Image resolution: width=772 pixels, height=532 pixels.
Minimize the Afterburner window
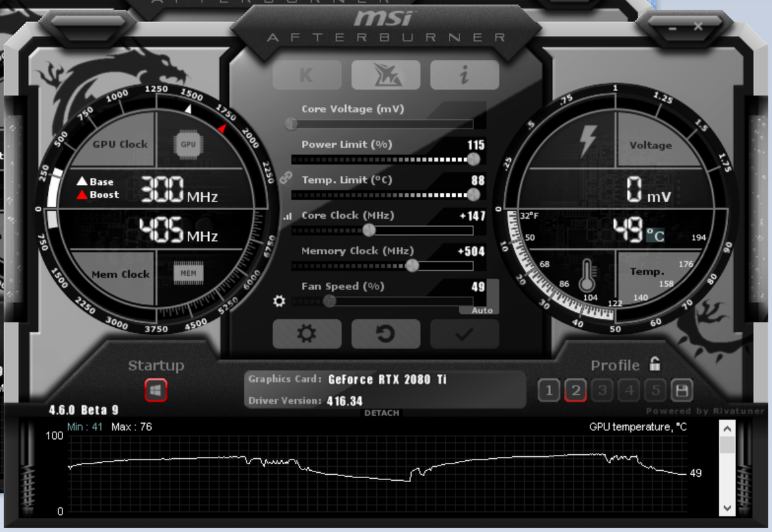[x=672, y=29]
